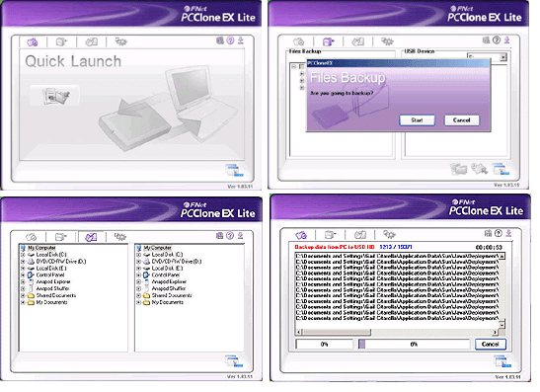Click windows icon at bottom of file manager window

pos(234,361)
